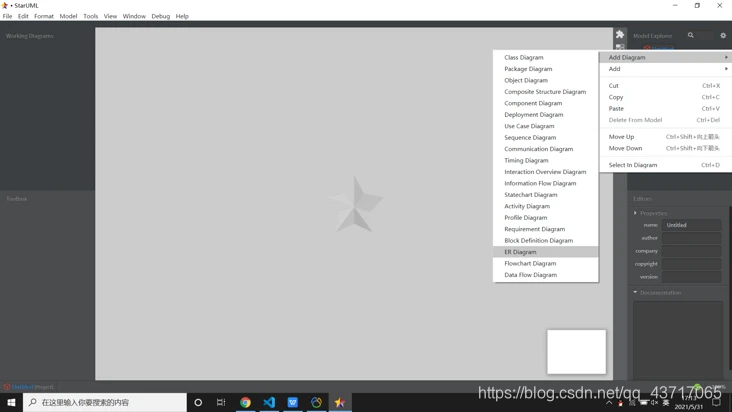Image resolution: width=732 pixels, height=412 pixels.
Task: Click the Windows taskbar search box
Action: [x=105, y=402]
